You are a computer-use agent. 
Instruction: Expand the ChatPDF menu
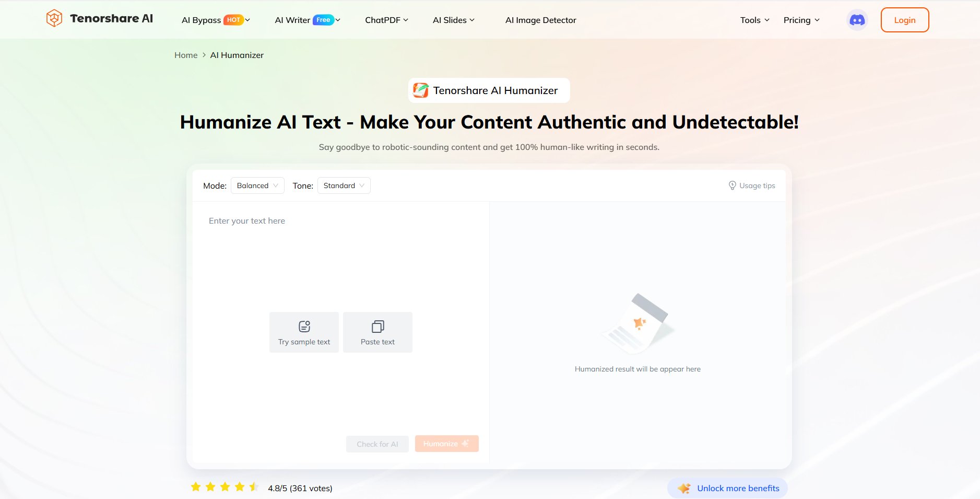(386, 20)
